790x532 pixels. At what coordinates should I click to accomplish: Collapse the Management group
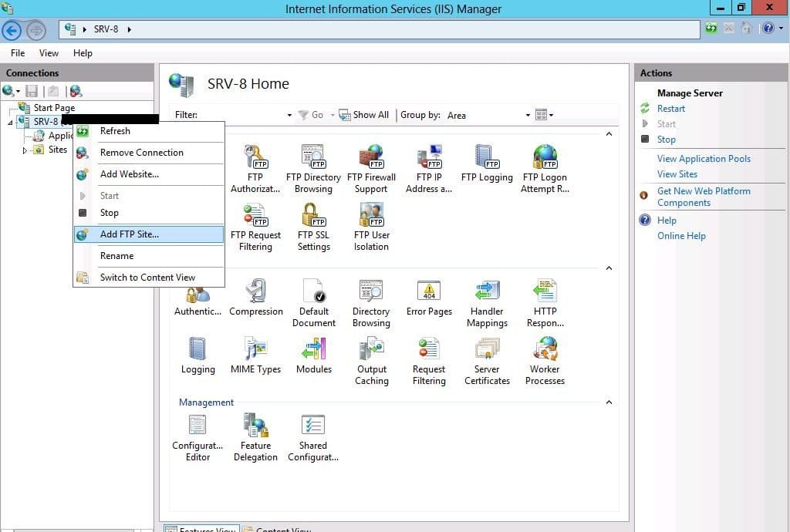(x=609, y=402)
